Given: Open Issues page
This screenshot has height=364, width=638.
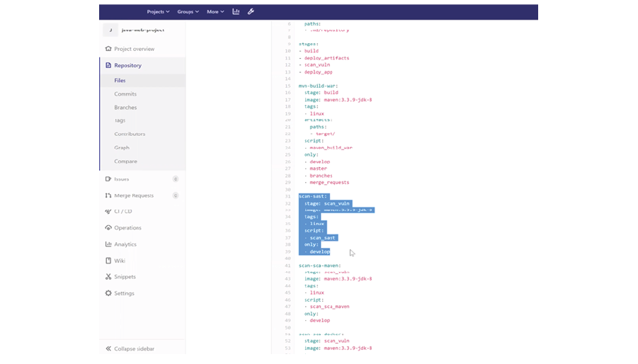Looking at the screenshot, I should pyautogui.click(x=121, y=179).
